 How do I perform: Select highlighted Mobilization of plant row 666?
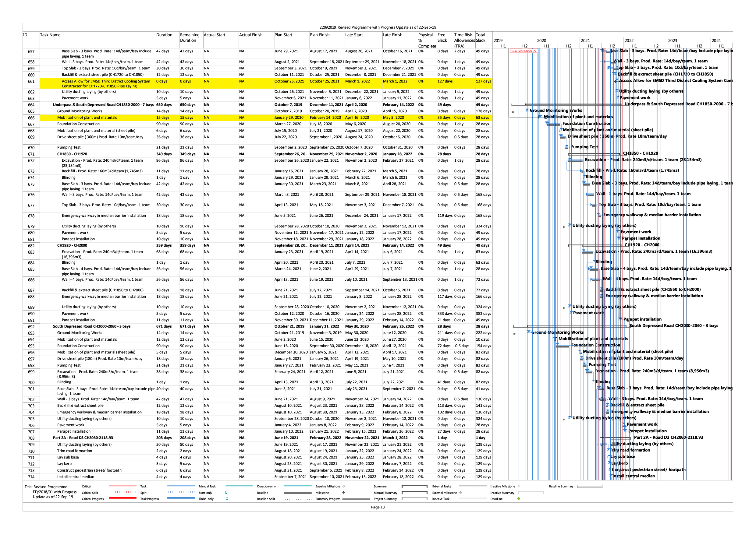pyautogui.click(x=87, y=118)
